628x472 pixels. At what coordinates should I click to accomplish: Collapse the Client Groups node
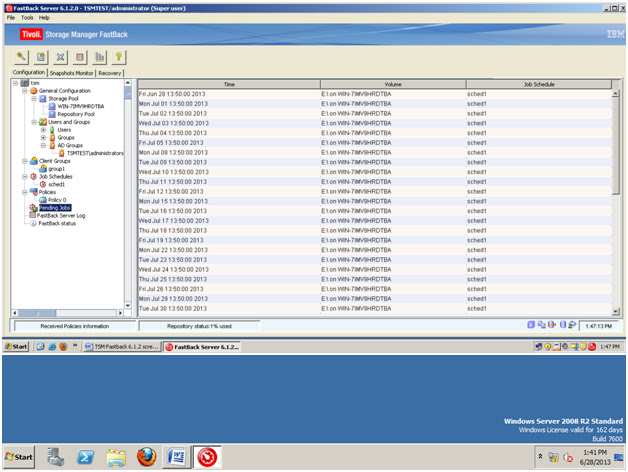[x=24, y=161]
